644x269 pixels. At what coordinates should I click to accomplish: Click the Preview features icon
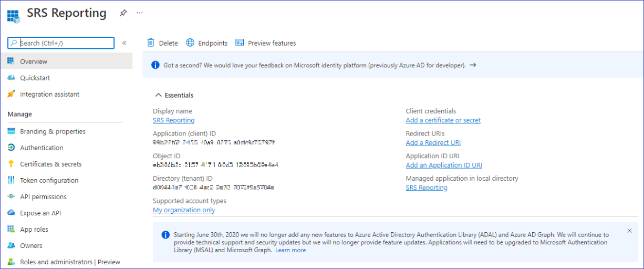coord(240,43)
